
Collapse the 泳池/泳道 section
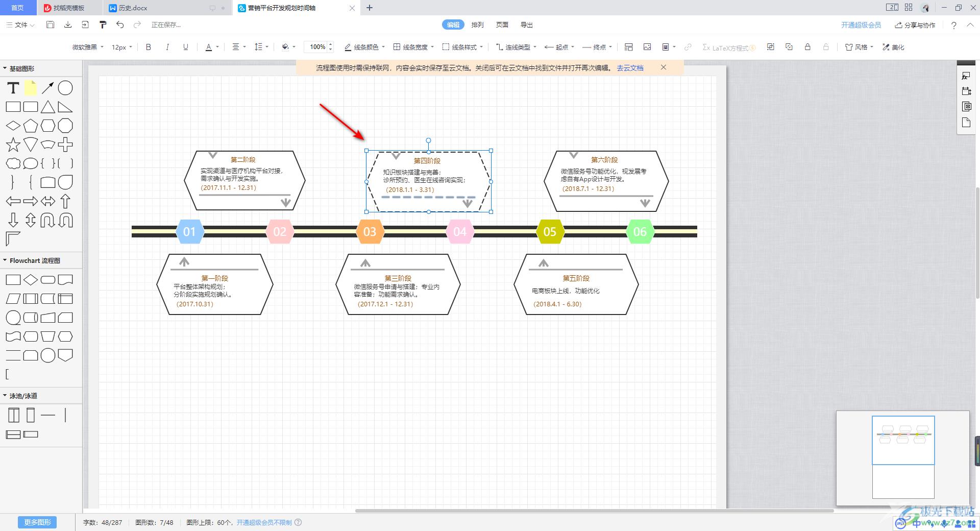[x=20, y=396]
